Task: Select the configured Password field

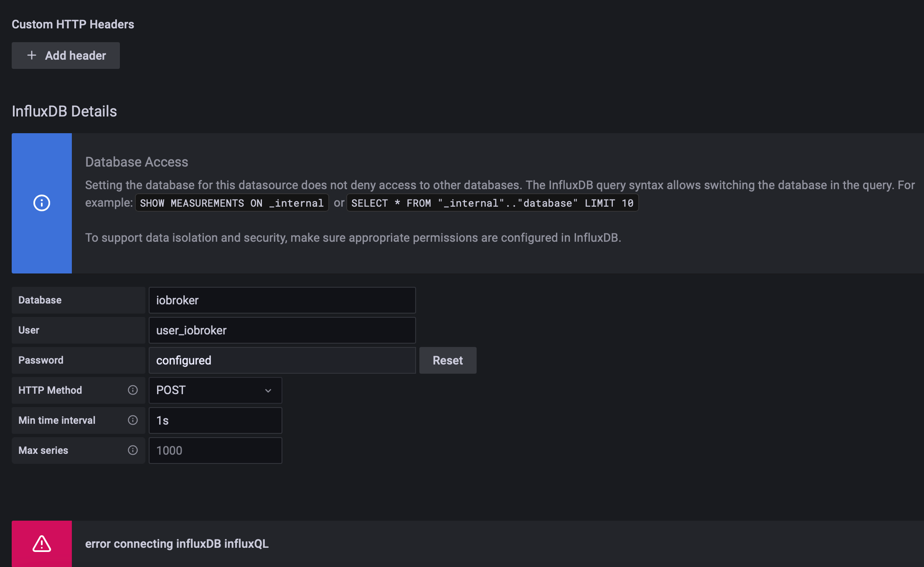Action: pyautogui.click(x=282, y=360)
